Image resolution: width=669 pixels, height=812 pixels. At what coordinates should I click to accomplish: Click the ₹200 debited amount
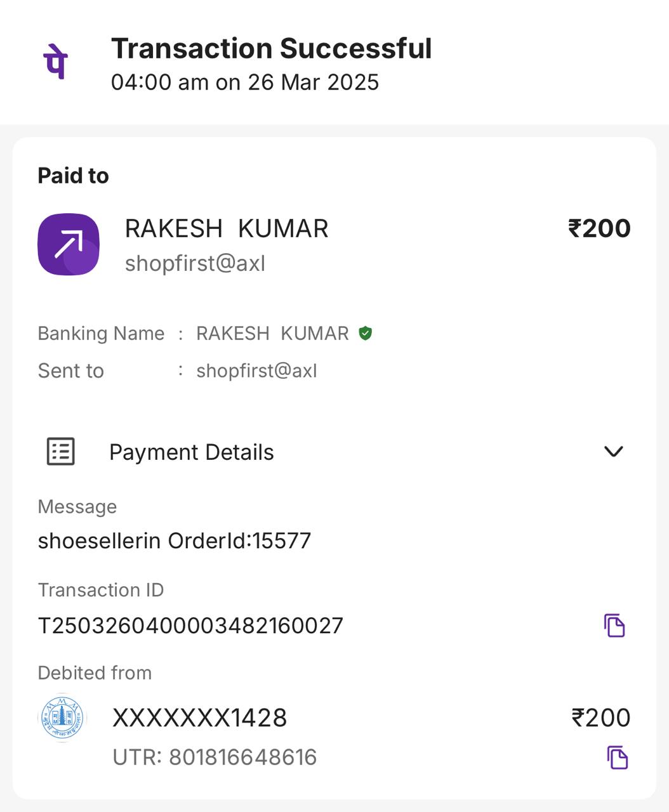[x=601, y=718]
